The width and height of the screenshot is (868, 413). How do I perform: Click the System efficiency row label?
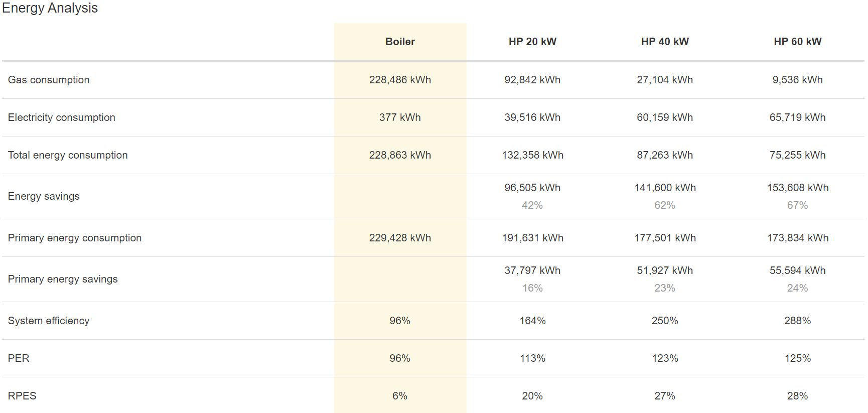[49, 321]
